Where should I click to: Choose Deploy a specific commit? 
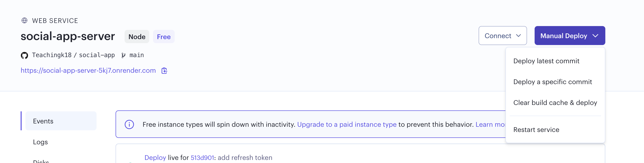[x=552, y=82]
